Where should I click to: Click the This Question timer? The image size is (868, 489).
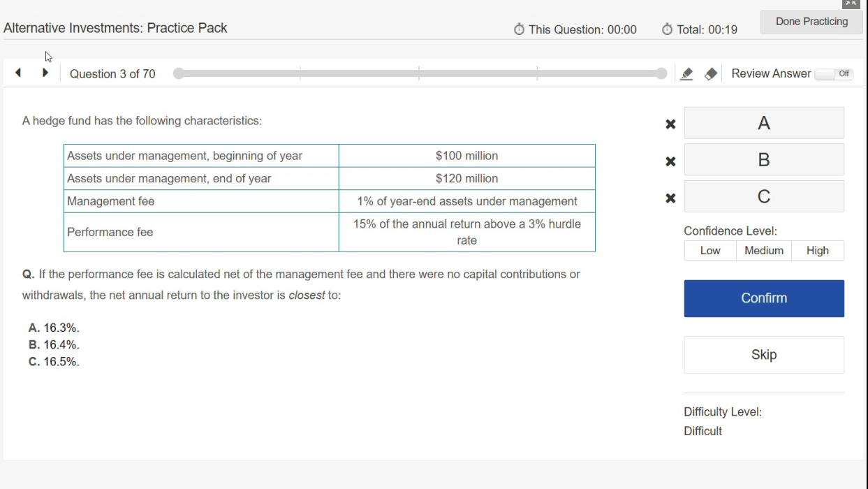click(575, 29)
